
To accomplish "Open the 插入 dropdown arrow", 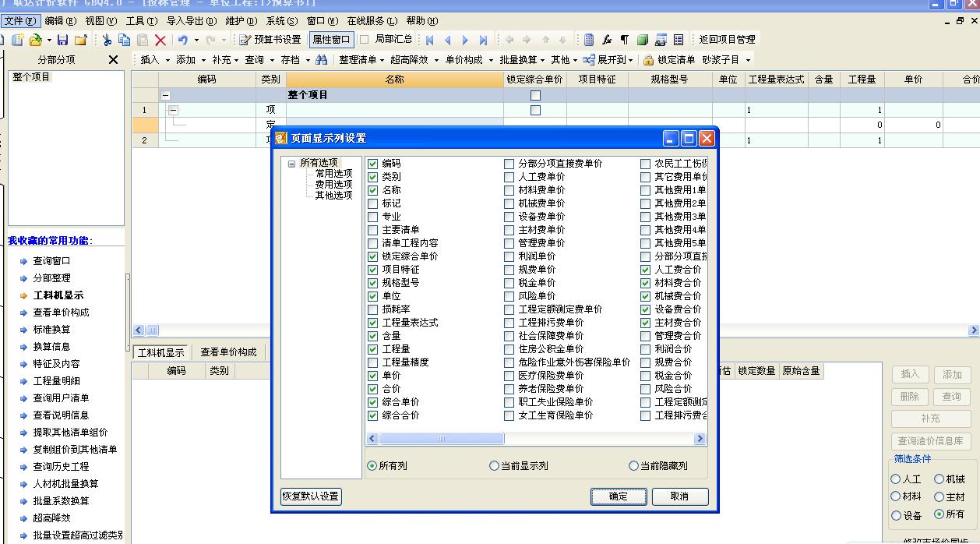I will [168, 60].
